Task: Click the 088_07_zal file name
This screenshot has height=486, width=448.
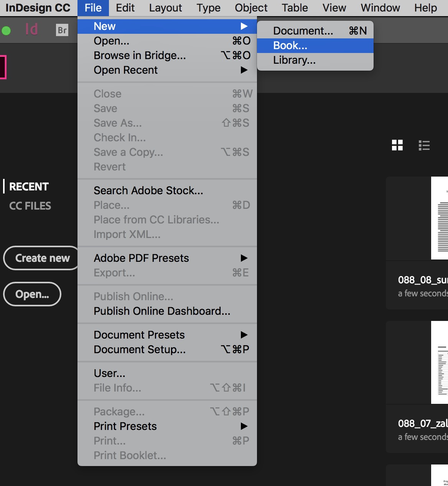Action: pos(423,423)
